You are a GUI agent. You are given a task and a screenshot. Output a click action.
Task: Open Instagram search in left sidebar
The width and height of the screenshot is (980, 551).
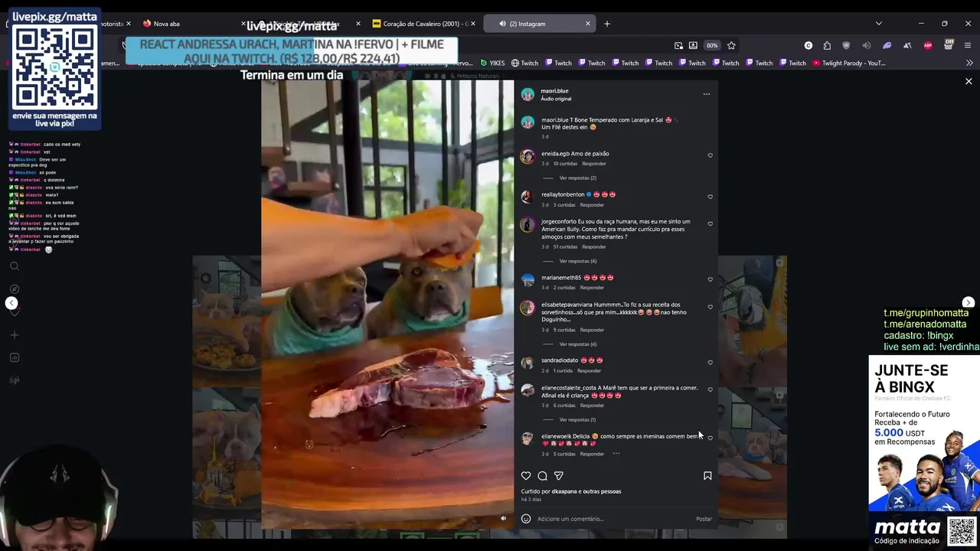coord(14,266)
